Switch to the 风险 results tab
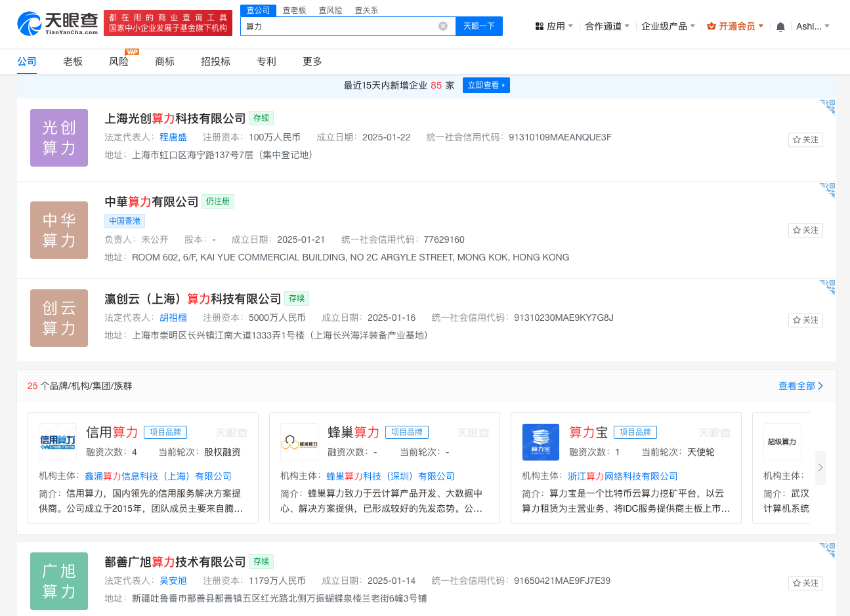Viewport: 850px width, 616px height. pyautogui.click(x=119, y=61)
